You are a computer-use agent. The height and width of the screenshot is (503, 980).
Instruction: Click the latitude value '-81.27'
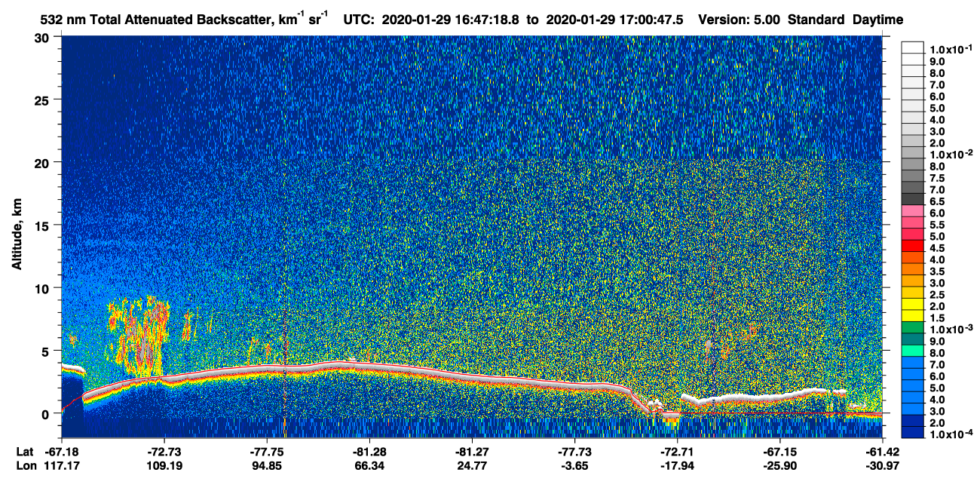[x=472, y=451]
